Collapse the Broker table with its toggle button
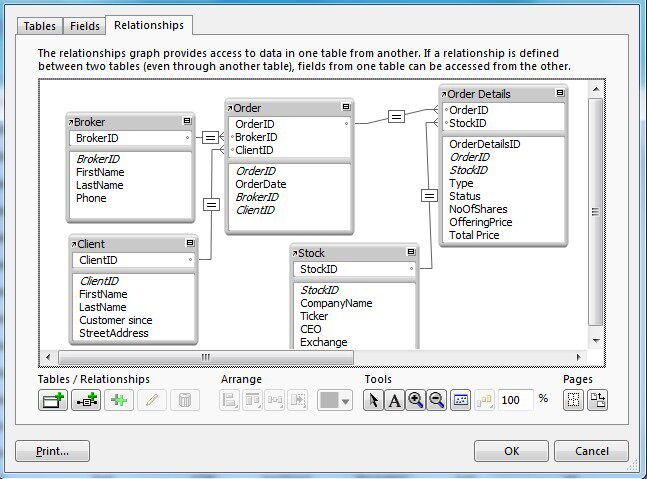Screen dimensions: 647x479 187,121
